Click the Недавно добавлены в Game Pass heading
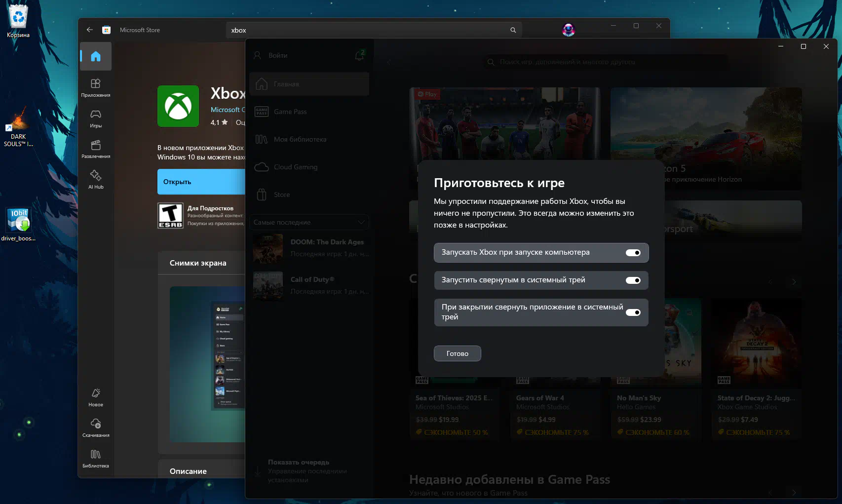Screen dimensions: 842x504 [x=509, y=479]
